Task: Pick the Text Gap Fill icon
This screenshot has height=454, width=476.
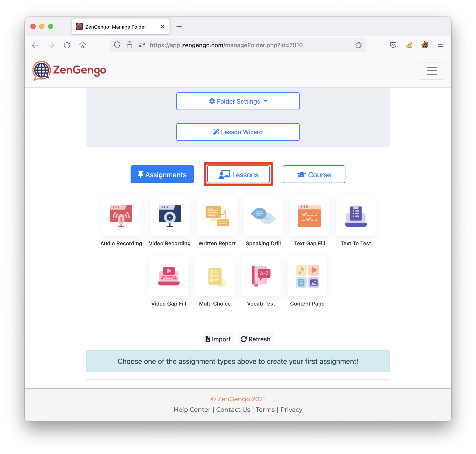Action: (309, 216)
